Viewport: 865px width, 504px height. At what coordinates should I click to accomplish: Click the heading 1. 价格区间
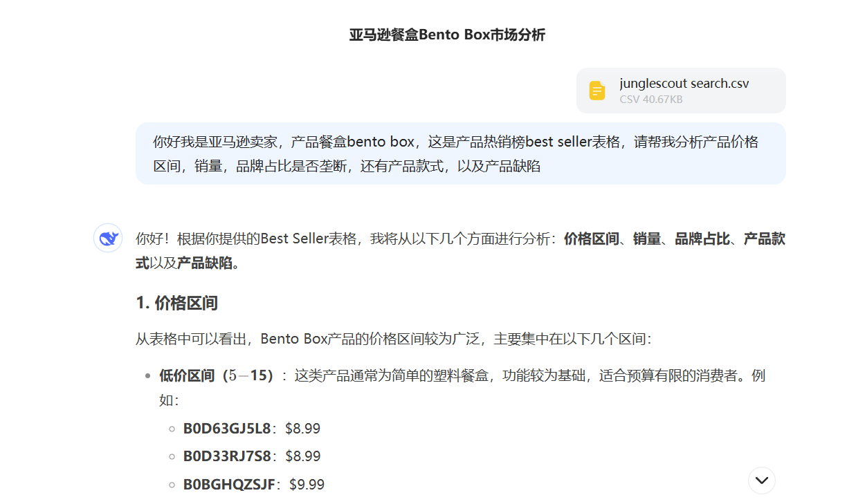[x=177, y=303]
